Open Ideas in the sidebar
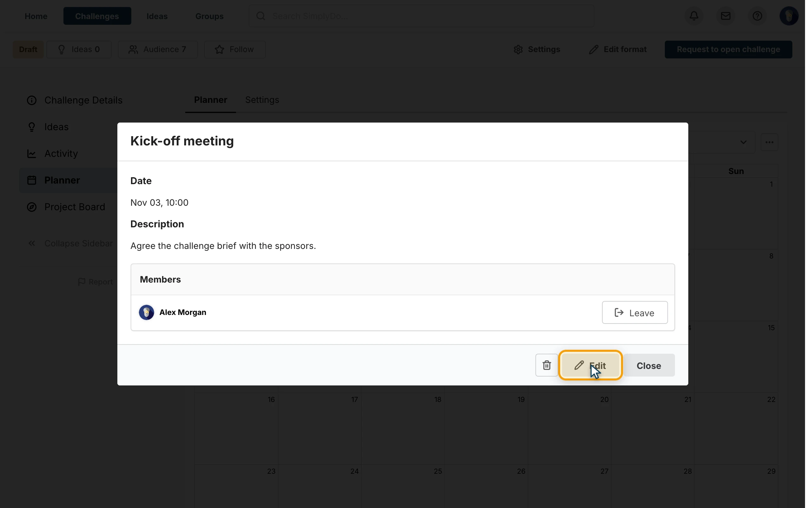Image resolution: width=812 pixels, height=508 pixels. (x=48, y=127)
